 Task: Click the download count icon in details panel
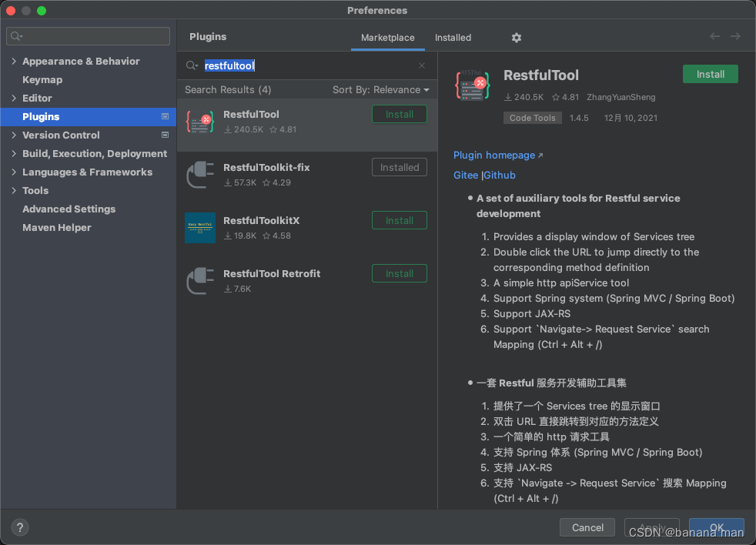pyautogui.click(x=507, y=97)
